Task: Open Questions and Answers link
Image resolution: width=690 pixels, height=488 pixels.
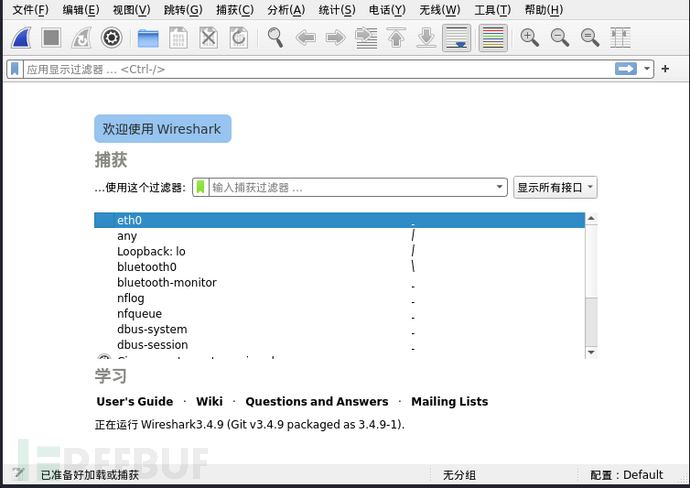Action: coord(317,401)
